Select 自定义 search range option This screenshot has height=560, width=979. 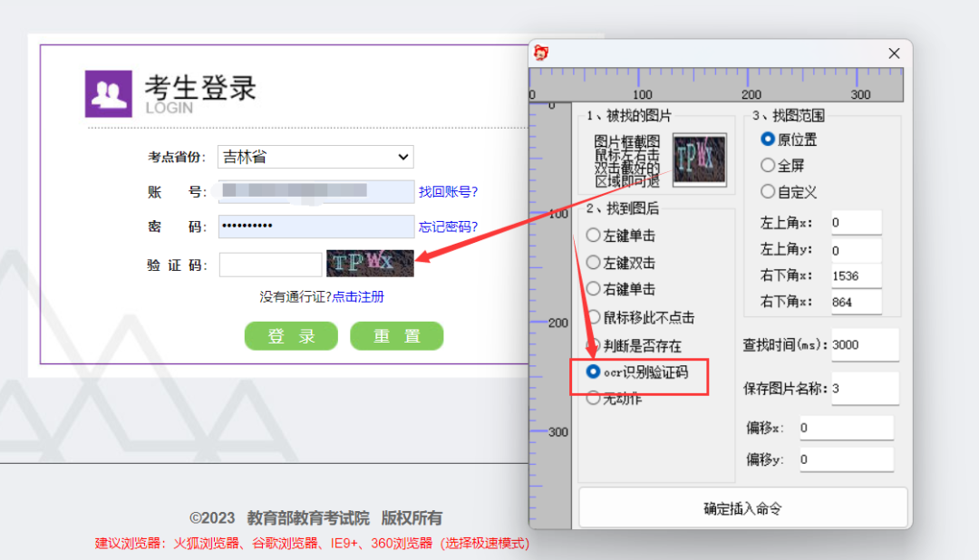tap(768, 192)
